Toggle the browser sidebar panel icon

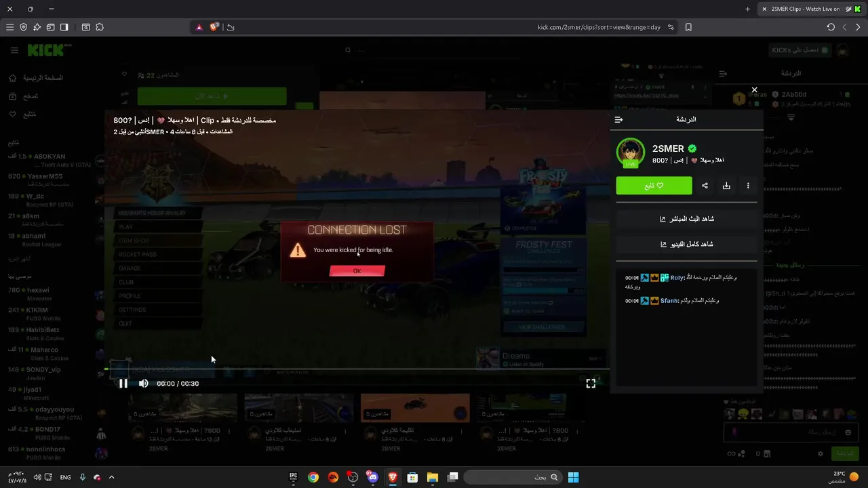64,27
